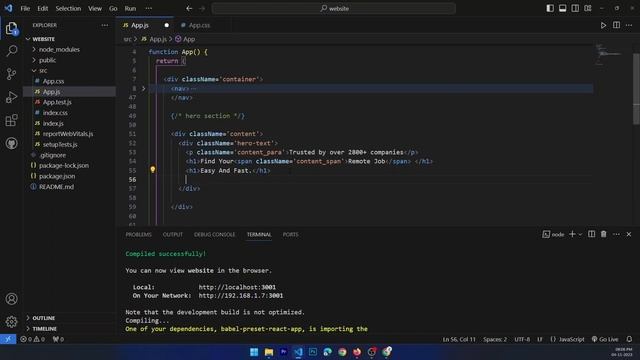Open the Explorer view in activity bar
This screenshot has height=360, width=640.
pyautogui.click(x=11, y=28)
